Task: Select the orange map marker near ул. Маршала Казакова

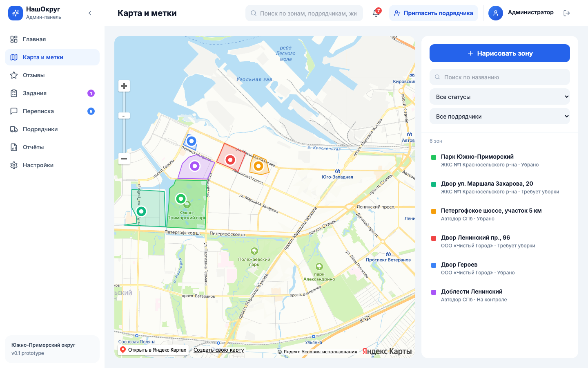Action: [258, 166]
